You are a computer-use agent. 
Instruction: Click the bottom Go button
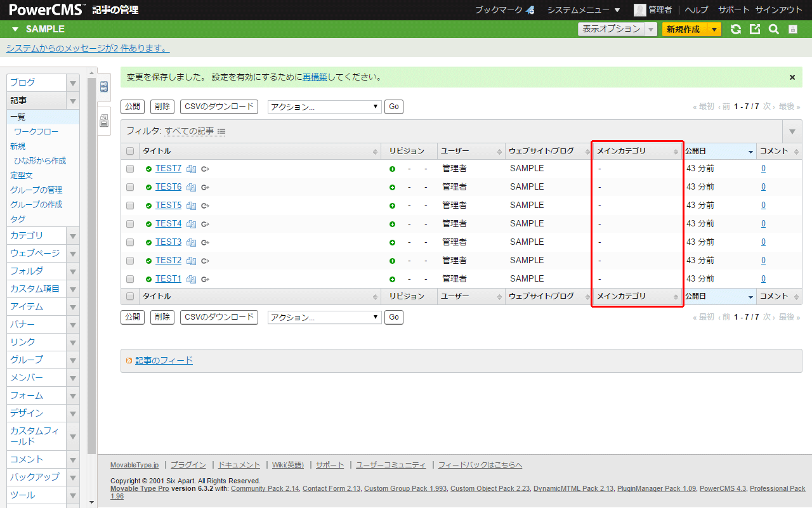click(x=393, y=317)
